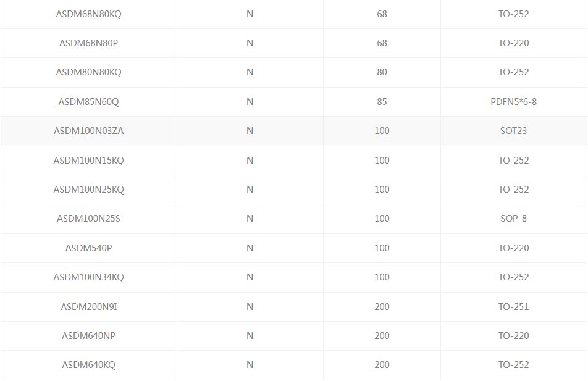This screenshot has height=381, width=588.
Task: Open the ASDM640KQ product link
Action: tap(88, 365)
